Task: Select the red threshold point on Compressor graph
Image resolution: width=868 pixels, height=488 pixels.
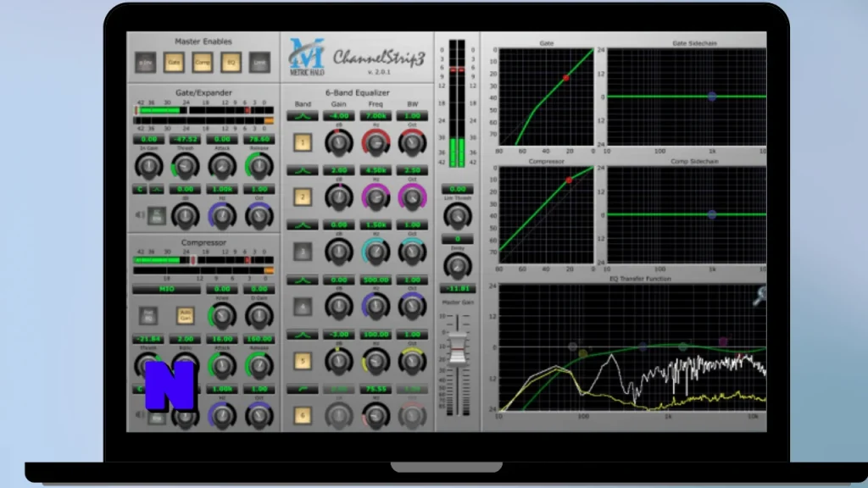Action: [x=569, y=180]
